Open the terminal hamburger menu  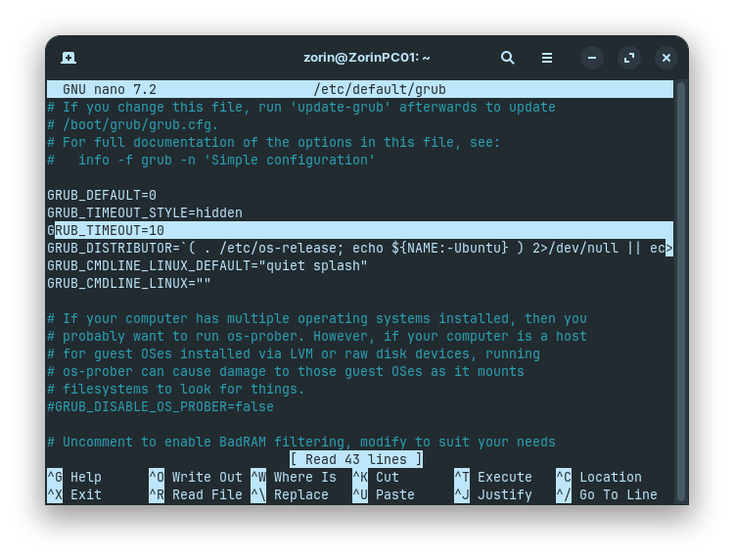(547, 58)
